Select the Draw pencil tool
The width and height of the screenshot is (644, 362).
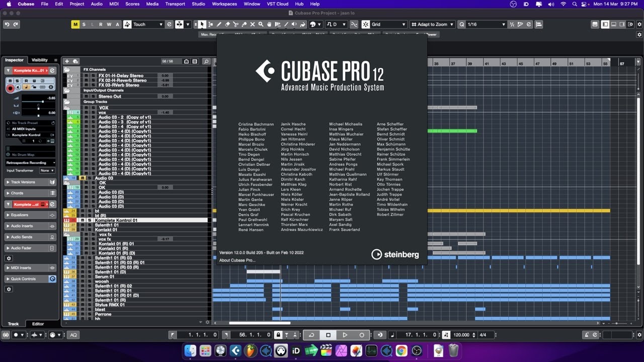219,24
